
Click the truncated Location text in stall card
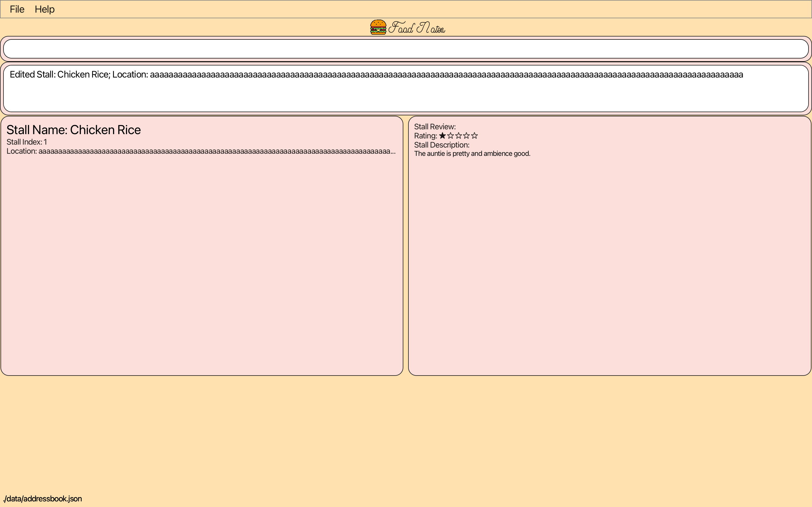(x=201, y=151)
